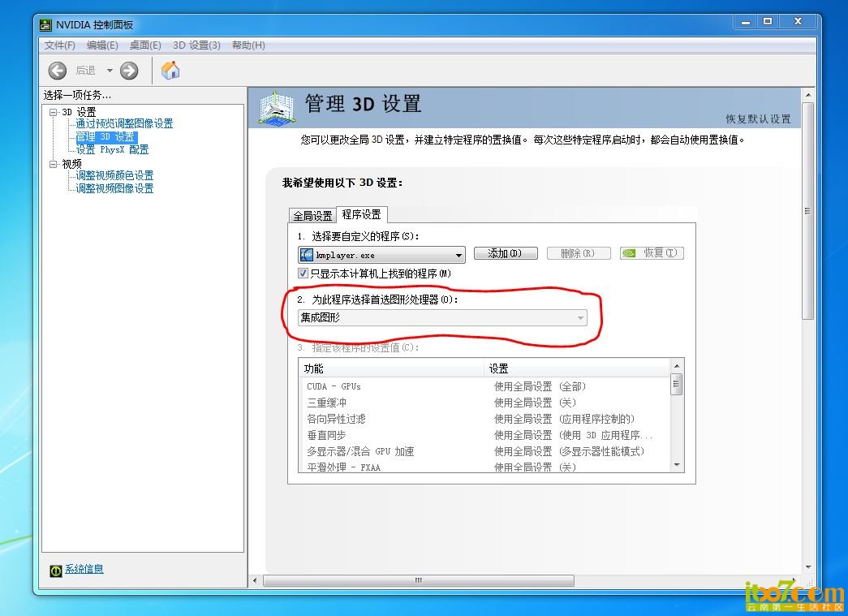
Task: Select the 各向异性过滤 feature row
Action: 484,419
